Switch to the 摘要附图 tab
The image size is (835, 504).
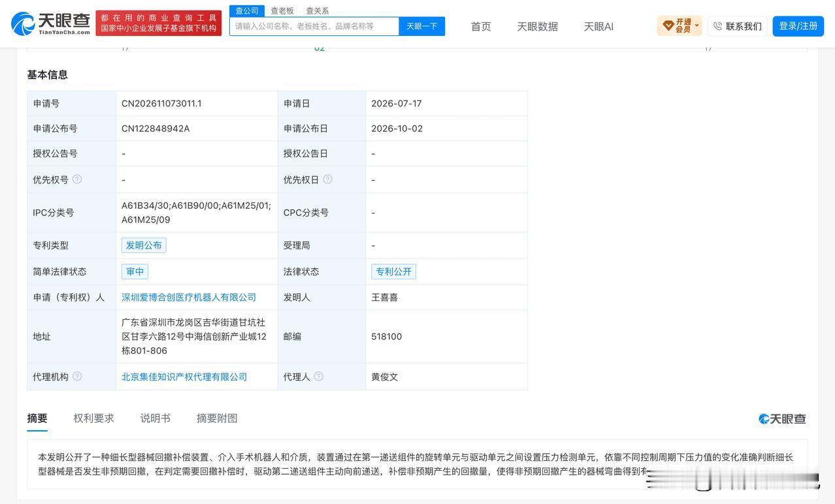coord(217,418)
